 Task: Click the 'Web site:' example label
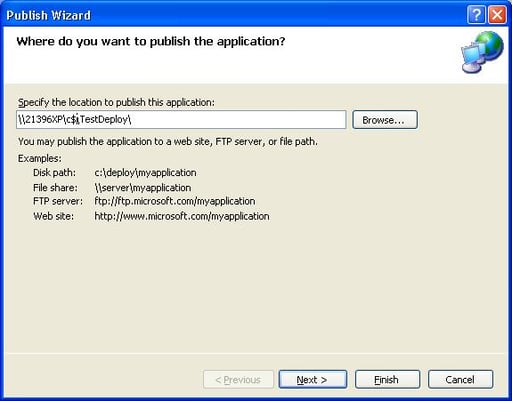(53, 216)
